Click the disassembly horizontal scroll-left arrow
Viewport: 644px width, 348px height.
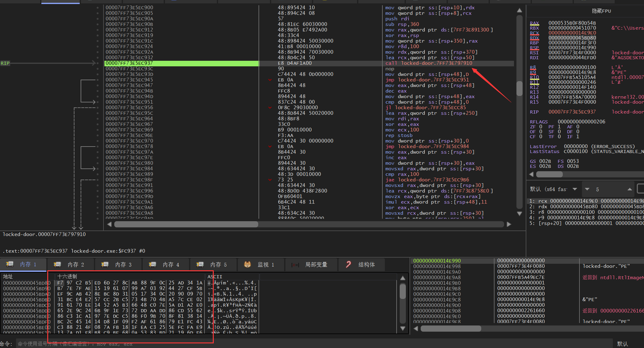(x=109, y=224)
